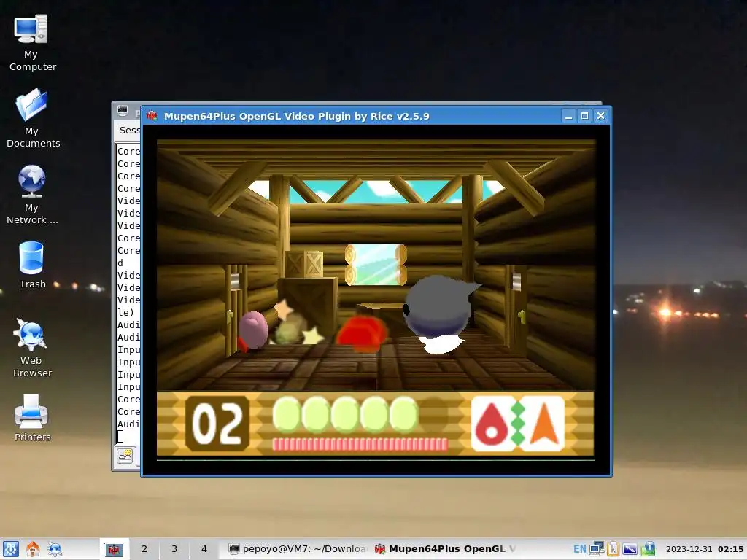Switch to virtual desktop 4
This screenshot has height=560, width=747.
coord(204,549)
